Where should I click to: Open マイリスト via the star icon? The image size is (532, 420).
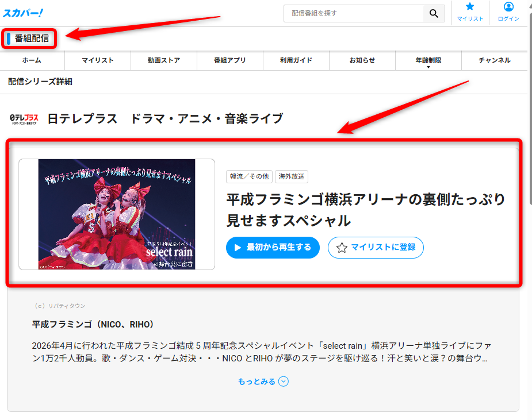470,13
